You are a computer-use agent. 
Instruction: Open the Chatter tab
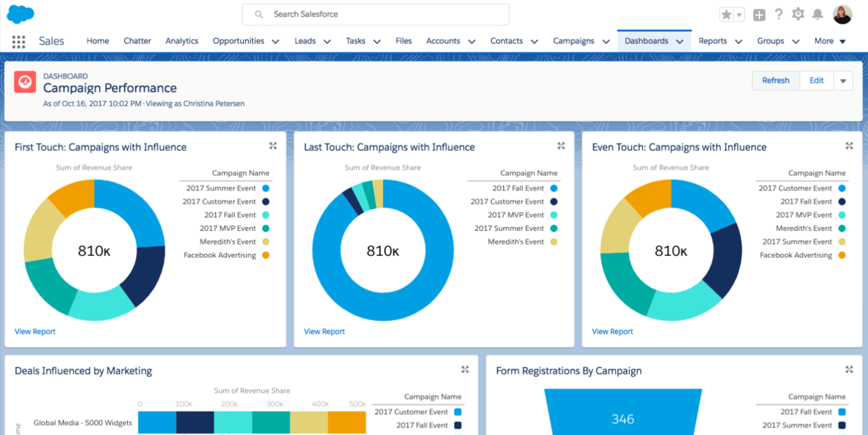(137, 41)
